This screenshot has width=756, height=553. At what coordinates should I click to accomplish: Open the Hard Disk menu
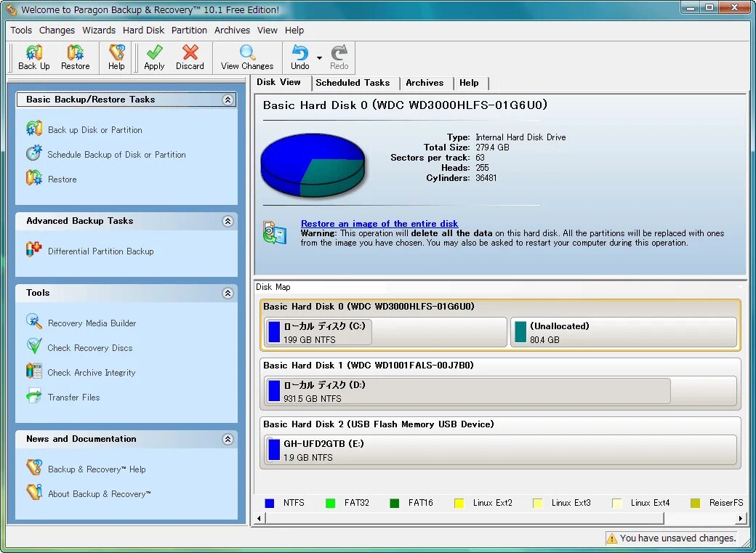[x=144, y=30]
